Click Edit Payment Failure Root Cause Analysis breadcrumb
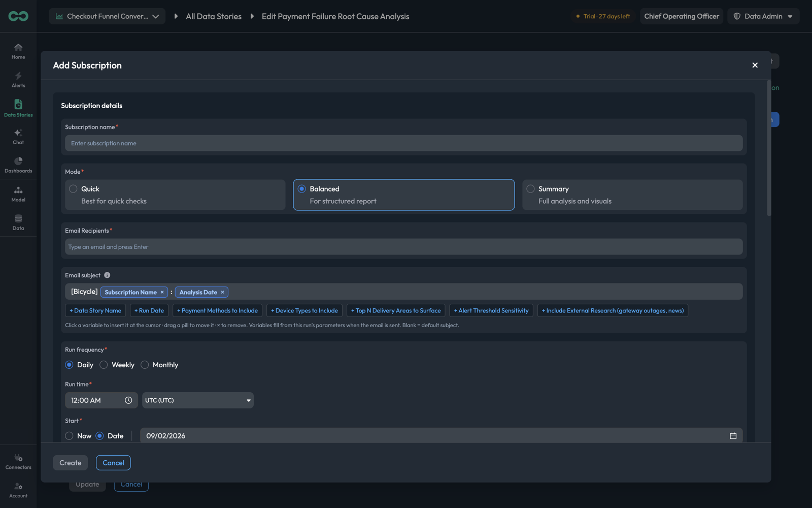812x508 pixels. point(335,16)
